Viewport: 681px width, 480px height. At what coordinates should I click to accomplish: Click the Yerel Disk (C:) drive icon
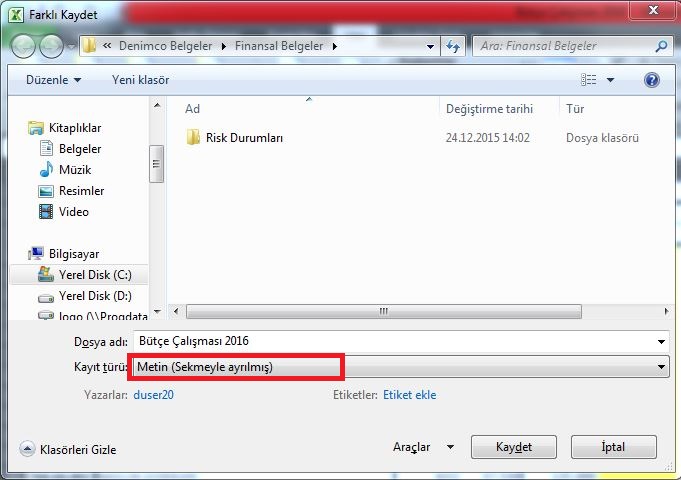[x=46, y=275]
